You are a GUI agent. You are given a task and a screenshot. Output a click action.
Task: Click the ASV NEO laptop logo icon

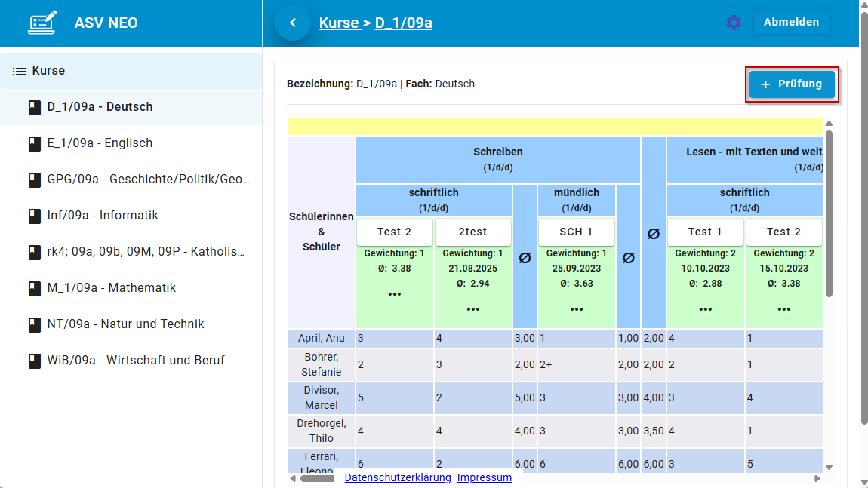(x=42, y=23)
